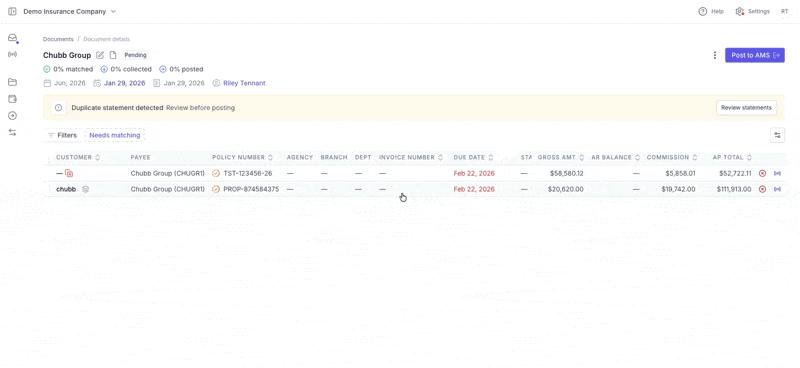The width and height of the screenshot is (800, 368).
Task: Open the wallet icon in the left sidebar
Action: [13, 99]
